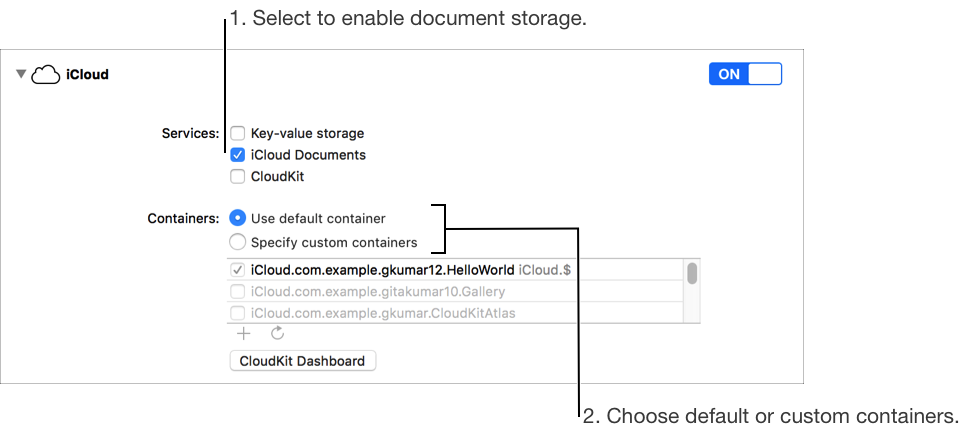Image resolution: width=969 pixels, height=434 pixels.
Task: Click the refresh containers icon
Action: point(277,333)
